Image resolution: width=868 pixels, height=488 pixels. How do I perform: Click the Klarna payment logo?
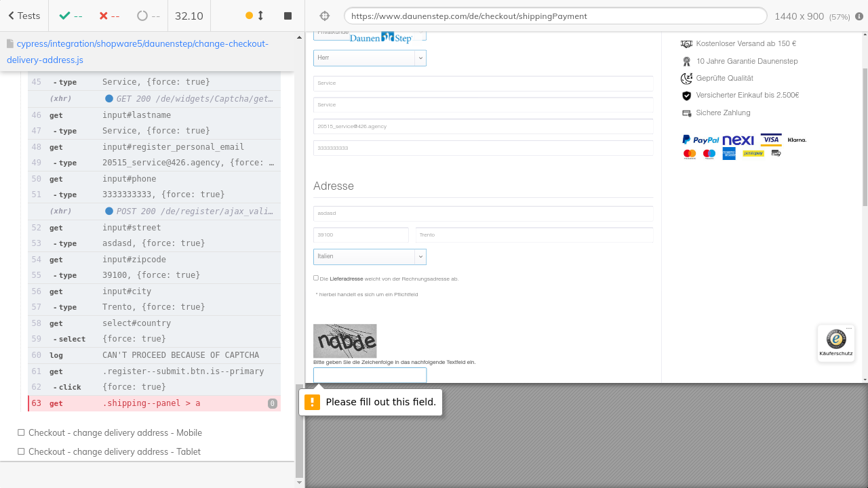pyautogui.click(x=797, y=140)
